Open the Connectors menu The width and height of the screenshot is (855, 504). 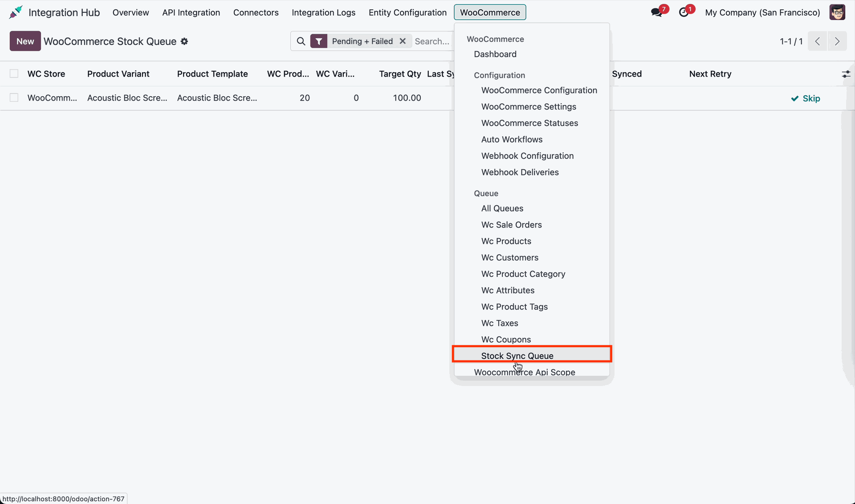(256, 12)
